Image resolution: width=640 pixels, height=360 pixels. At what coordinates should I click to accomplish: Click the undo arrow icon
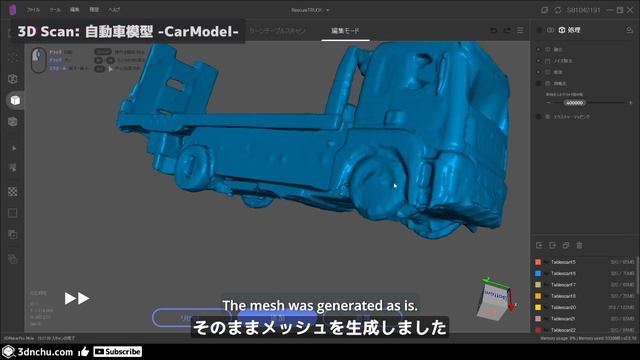pyautogui.click(x=493, y=31)
